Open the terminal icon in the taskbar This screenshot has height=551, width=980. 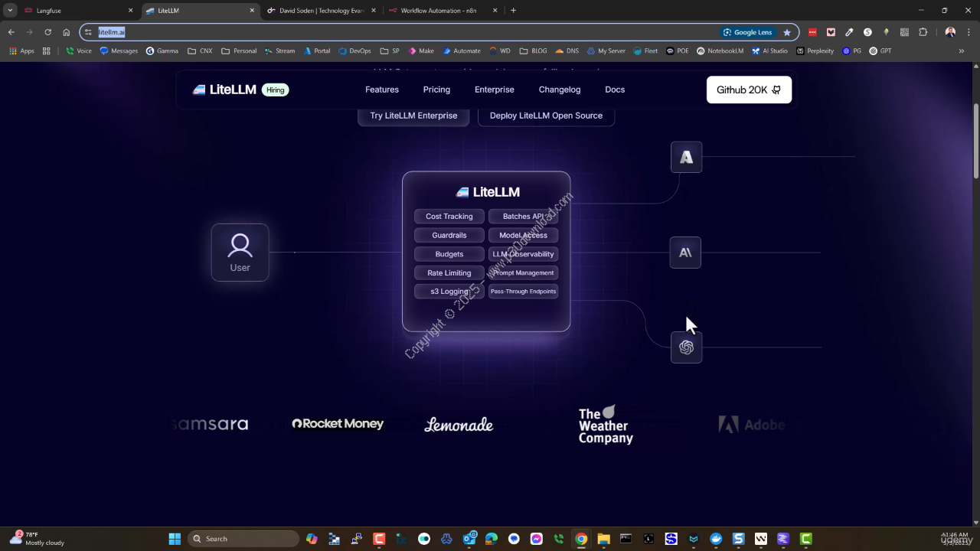pyautogui.click(x=626, y=539)
